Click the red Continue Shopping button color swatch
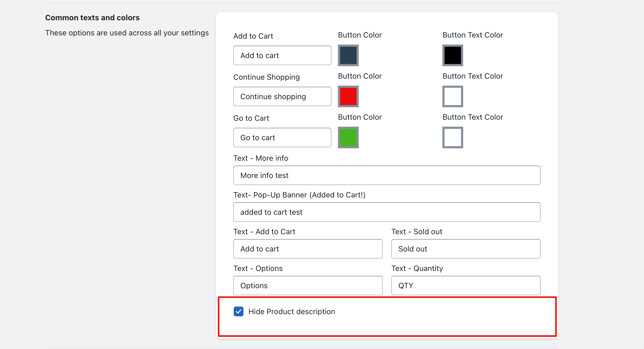 click(348, 96)
